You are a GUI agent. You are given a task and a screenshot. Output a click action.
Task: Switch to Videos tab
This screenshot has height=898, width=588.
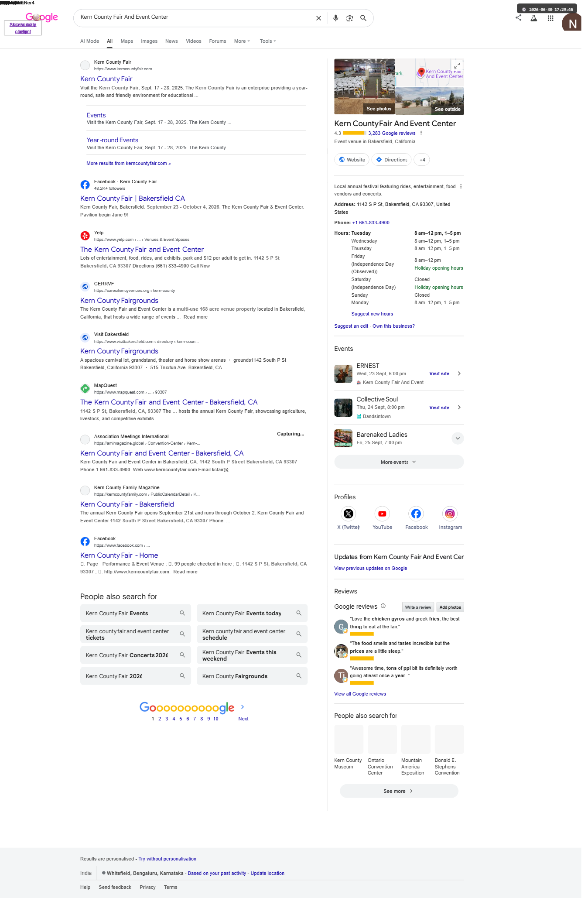194,41
